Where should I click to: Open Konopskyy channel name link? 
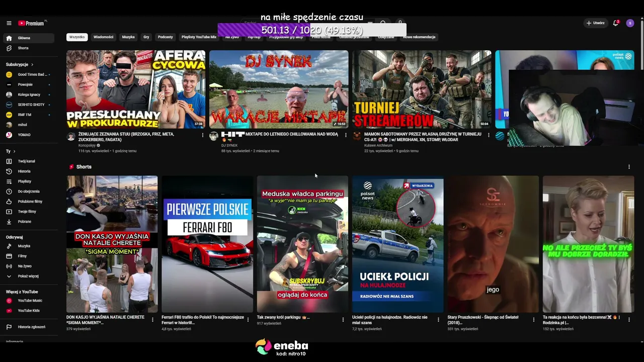pos(87,146)
